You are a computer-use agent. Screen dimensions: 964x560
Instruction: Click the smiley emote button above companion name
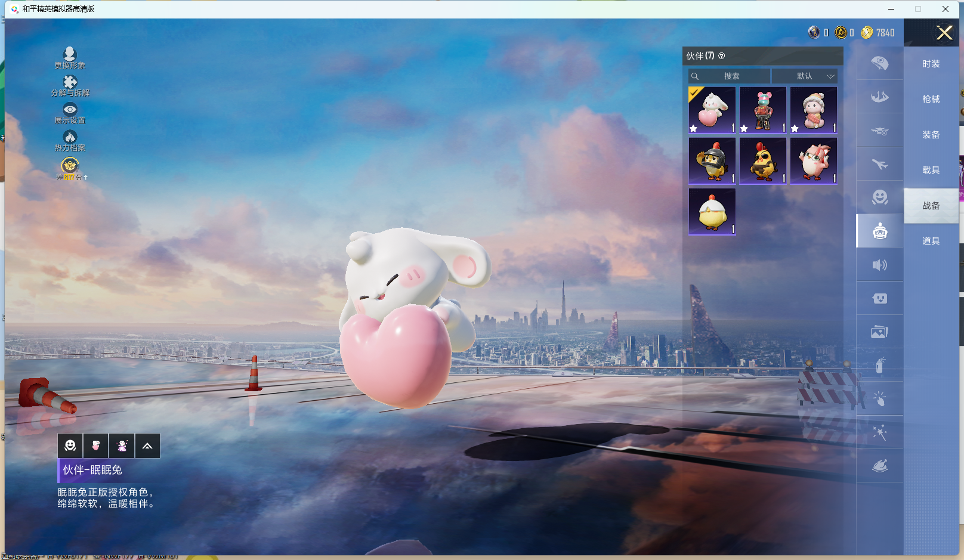pos(70,446)
